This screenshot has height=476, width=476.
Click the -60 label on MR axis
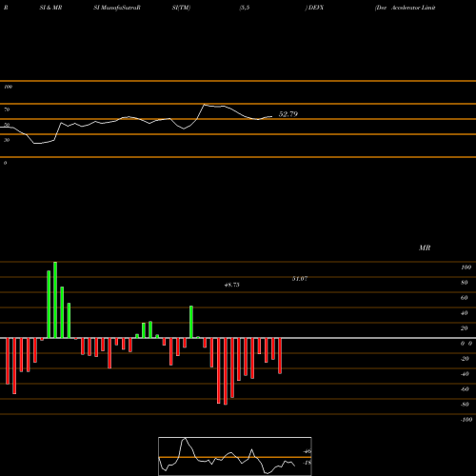(465, 389)
